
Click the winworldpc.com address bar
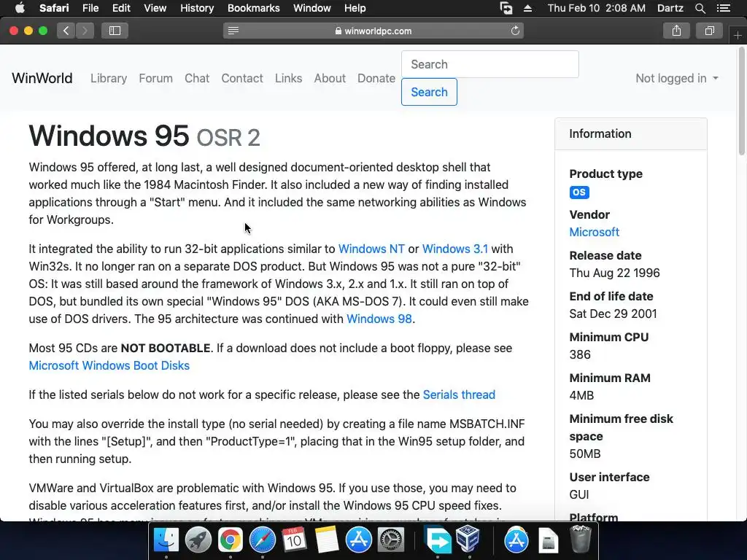coord(373,31)
